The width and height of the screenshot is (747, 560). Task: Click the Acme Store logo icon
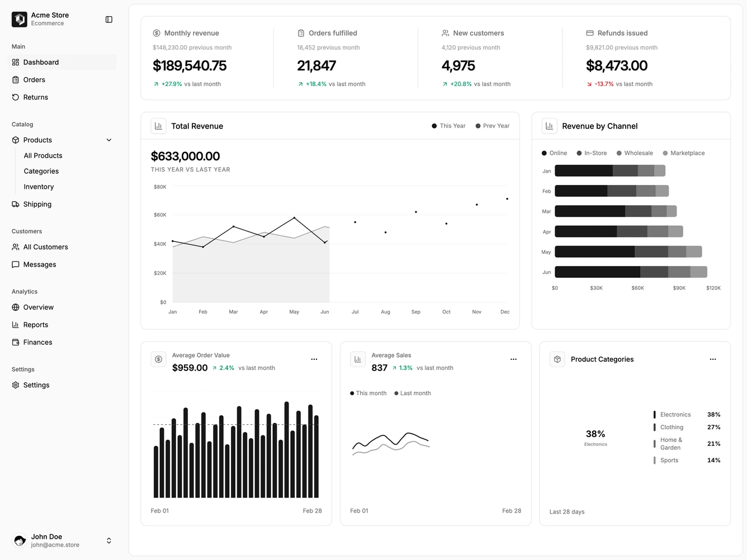20,20
